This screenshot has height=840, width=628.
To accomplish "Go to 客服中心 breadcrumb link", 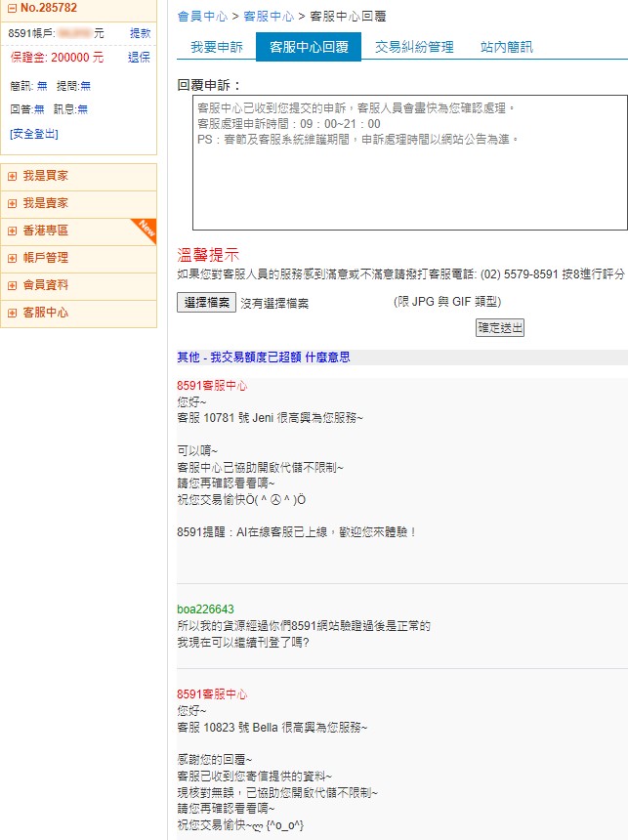I will pos(269,17).
